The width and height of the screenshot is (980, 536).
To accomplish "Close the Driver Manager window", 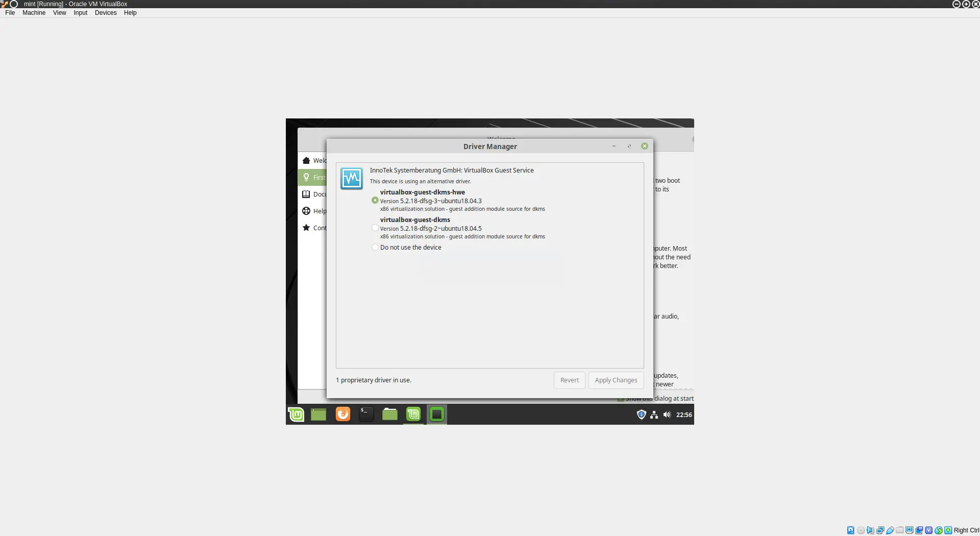I will click(645, 146).
